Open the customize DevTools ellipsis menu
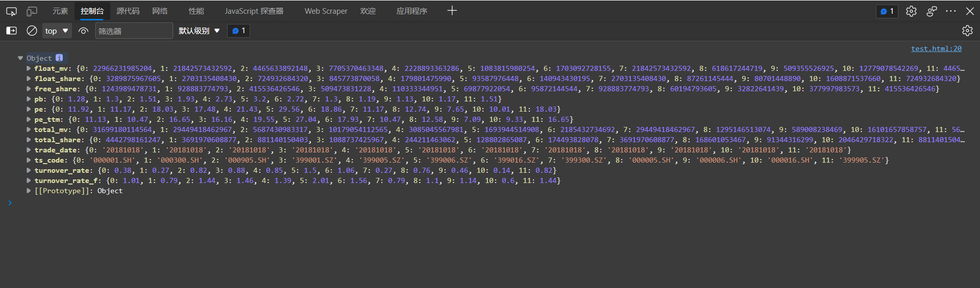Image resolution: width=980 pixels, height=288 pixels. point(950,11)
